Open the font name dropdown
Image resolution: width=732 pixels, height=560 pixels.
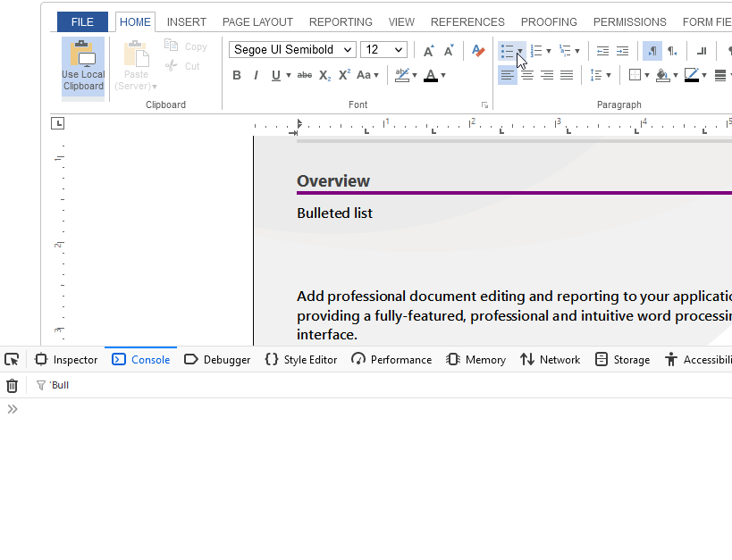tap(348, 50)
